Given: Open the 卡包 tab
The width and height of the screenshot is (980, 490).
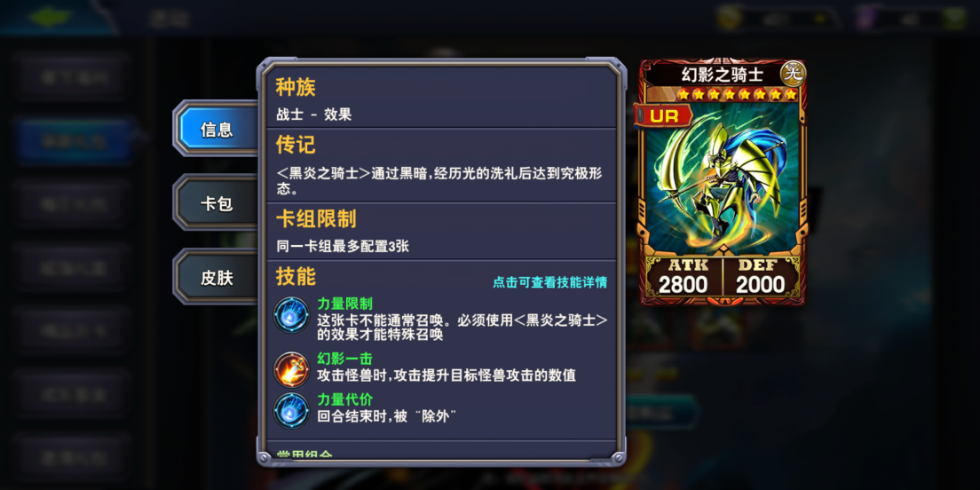Looking at the screenshot, I should tap(217, 204).
